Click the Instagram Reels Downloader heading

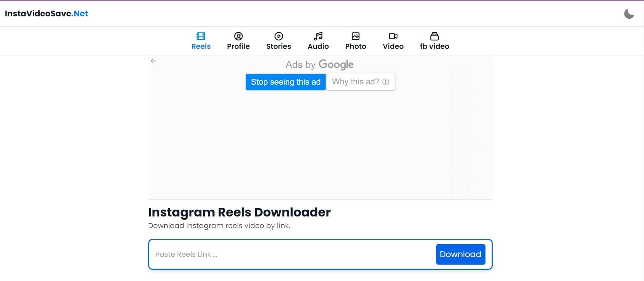coord(239,212)
